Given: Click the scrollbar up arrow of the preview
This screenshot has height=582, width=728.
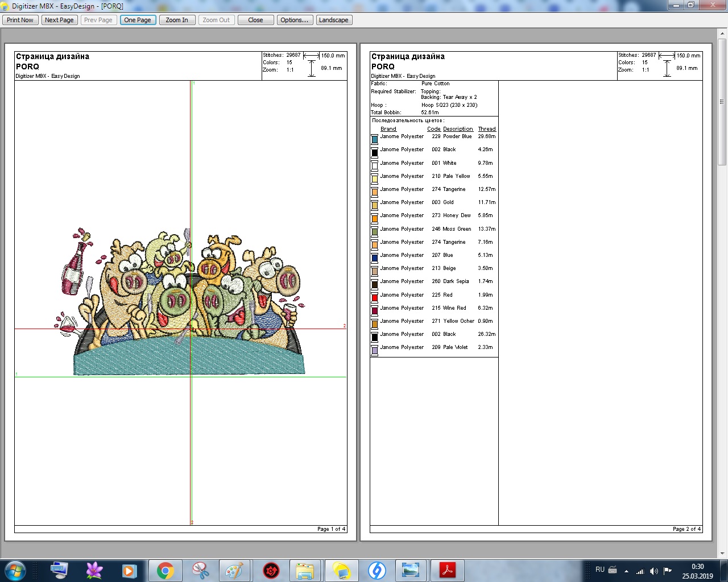Looking at the screenshot, I should (x=723, y=33).
